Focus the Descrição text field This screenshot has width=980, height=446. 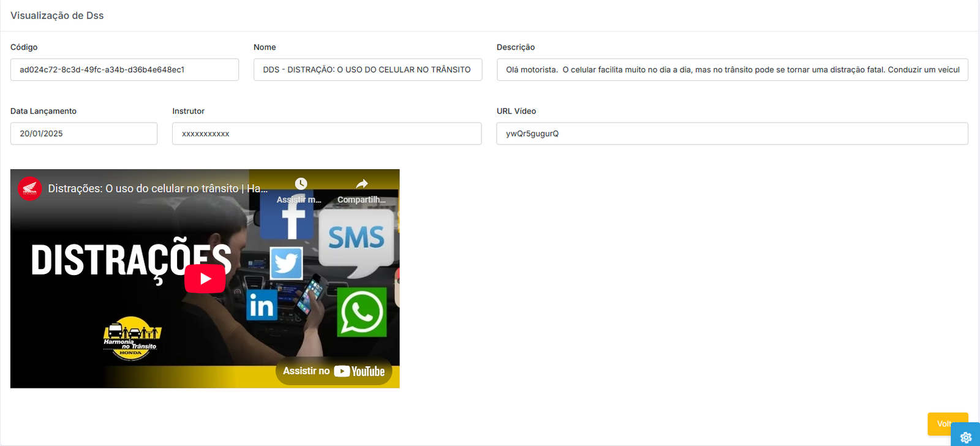pyautogui.click(x=732, y=70)
